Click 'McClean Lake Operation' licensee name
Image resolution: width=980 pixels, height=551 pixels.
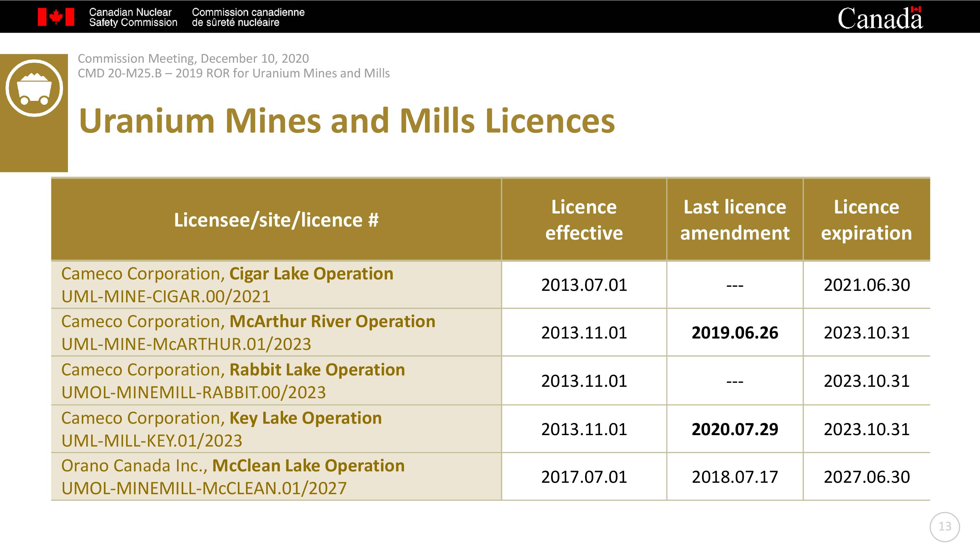pos(308,466)
